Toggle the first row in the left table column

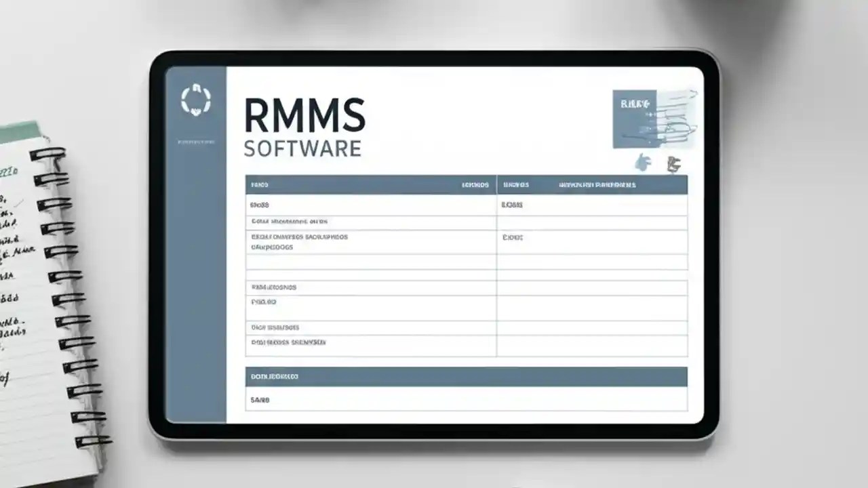coord(370,205)
